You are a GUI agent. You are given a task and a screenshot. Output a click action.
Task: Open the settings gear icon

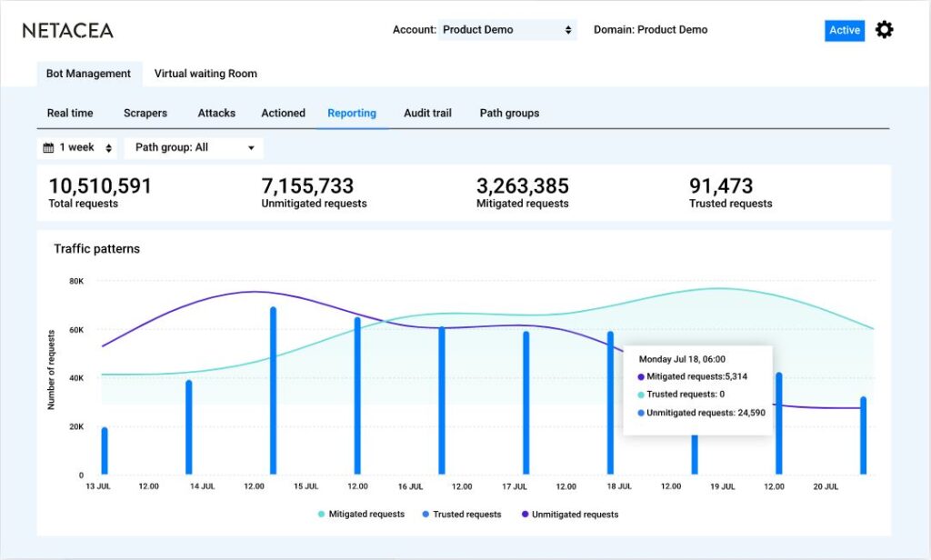click(884, 30)
